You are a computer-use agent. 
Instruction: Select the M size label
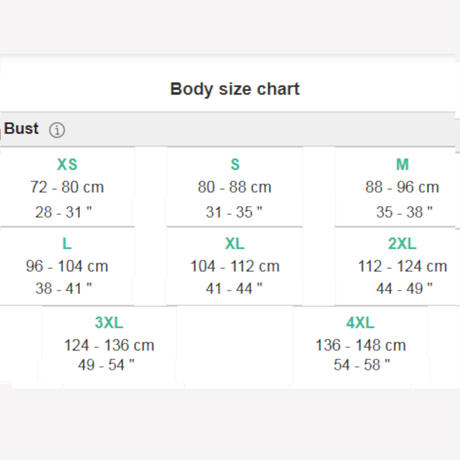click(402, 164)
